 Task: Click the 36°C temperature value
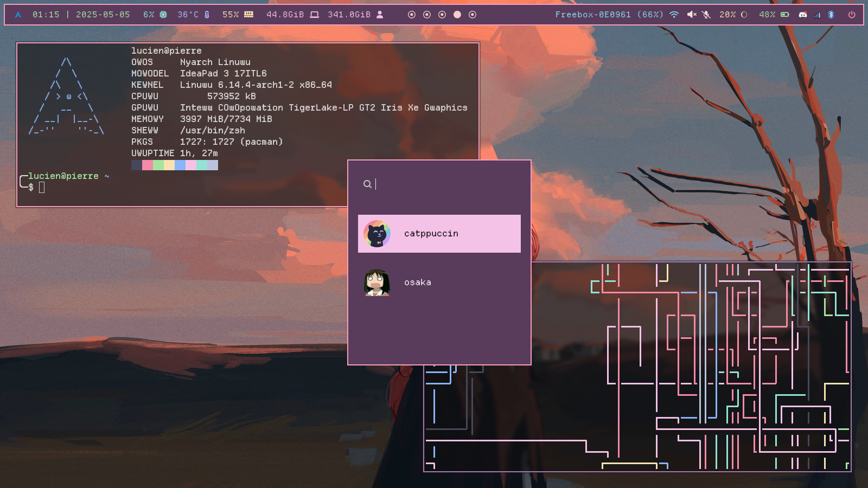[188, 15]
